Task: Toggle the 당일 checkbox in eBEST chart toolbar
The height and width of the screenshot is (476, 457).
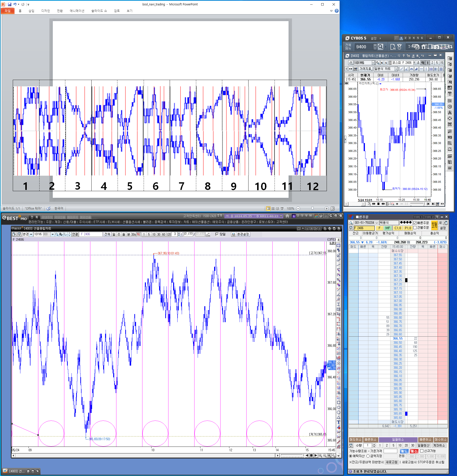Action: pos(217,234)
